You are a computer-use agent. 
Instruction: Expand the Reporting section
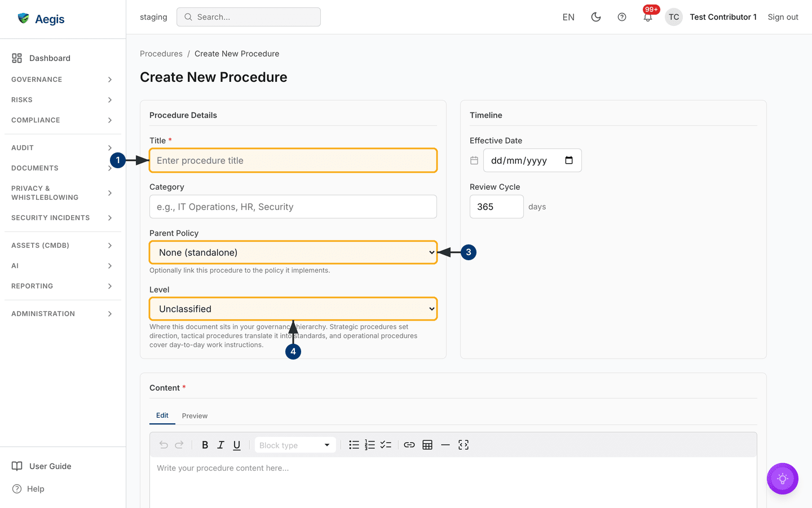tap(63, 286)
